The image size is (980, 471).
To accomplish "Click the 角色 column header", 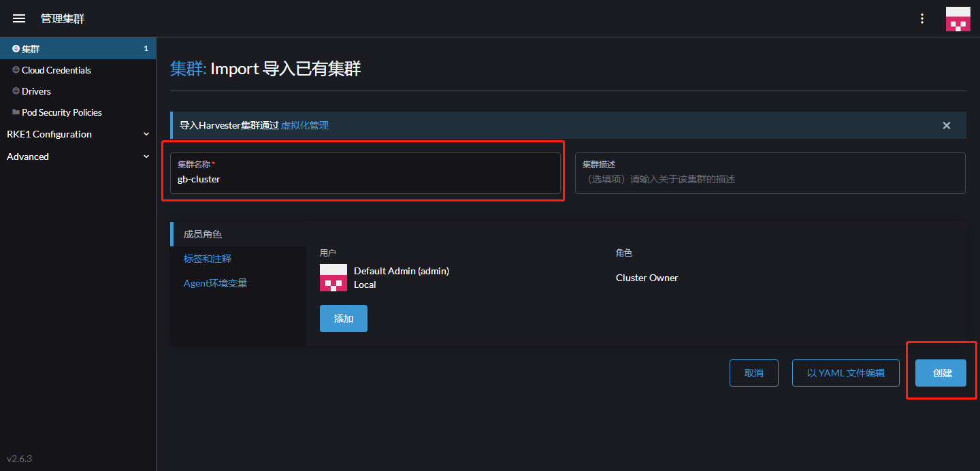I will 624,253.
